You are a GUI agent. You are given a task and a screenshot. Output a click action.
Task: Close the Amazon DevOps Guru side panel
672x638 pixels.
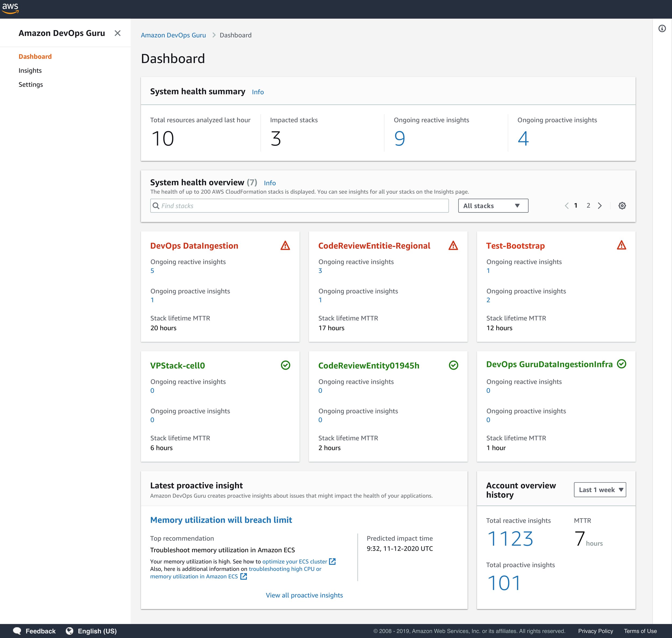coord(117,33)
